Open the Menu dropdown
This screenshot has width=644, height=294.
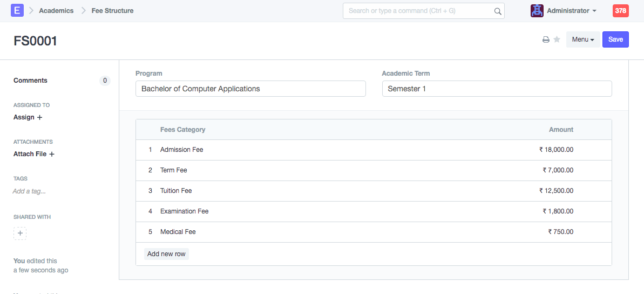coord(582,39)
